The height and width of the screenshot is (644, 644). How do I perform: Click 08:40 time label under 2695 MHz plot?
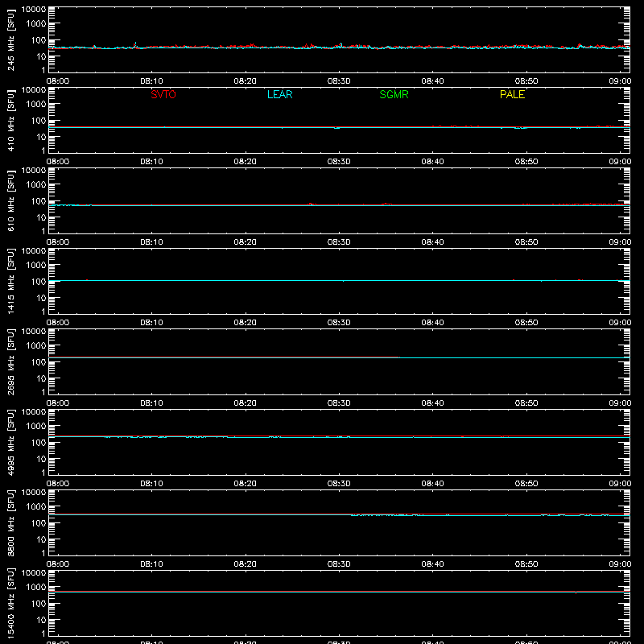[x=432, y=403]
